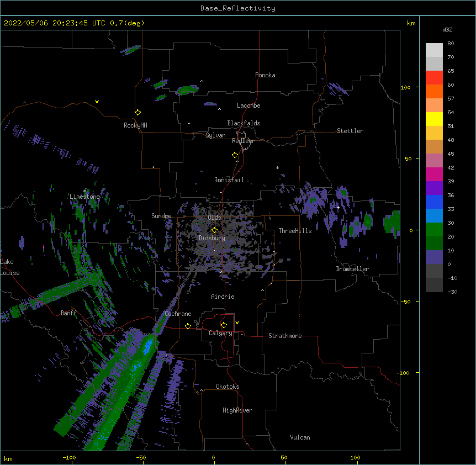Click the Okotoks town label
Image resolution: width=476 pixels, height=465 pixels.
228,387
